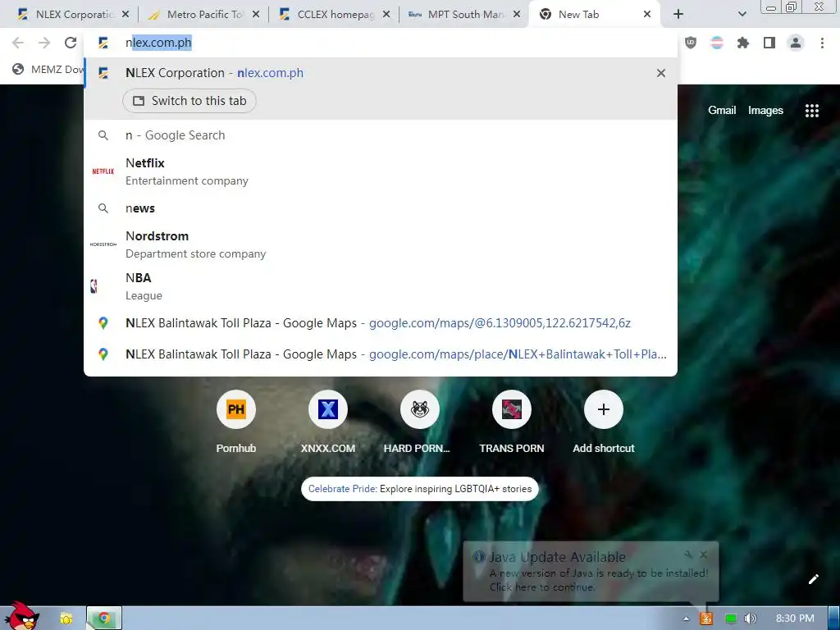Show hidden system tray icons
840x630 pixels.
coord(686,619)
